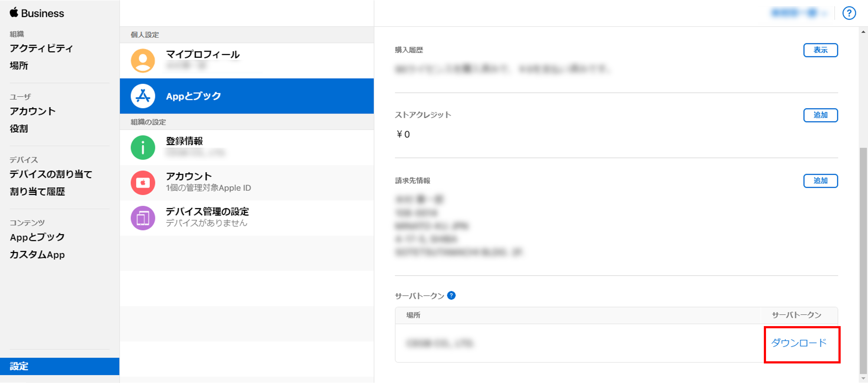Go to デバイスの割り当て
868x383 pixels.
click(51, 174)
